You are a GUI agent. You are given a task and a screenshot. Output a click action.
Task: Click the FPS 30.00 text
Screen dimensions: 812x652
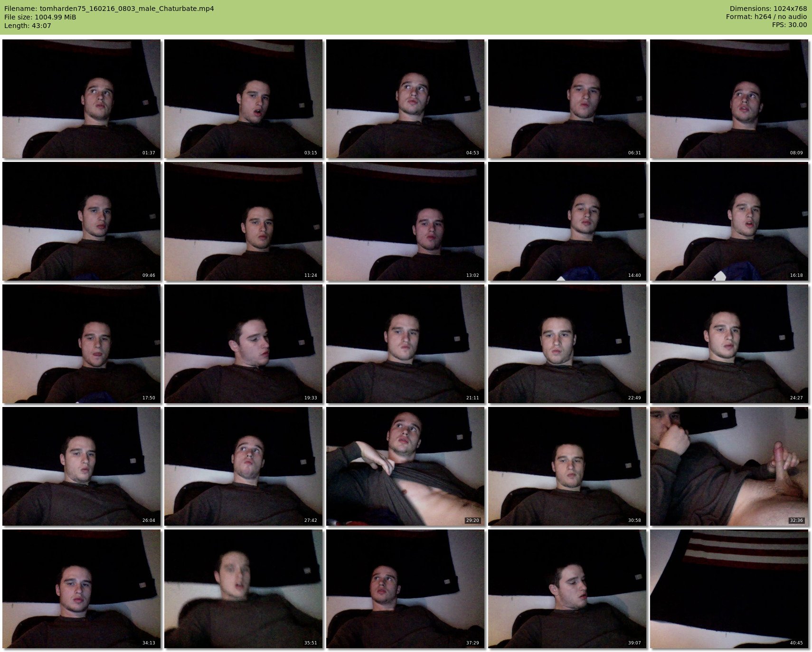point(789,25)
